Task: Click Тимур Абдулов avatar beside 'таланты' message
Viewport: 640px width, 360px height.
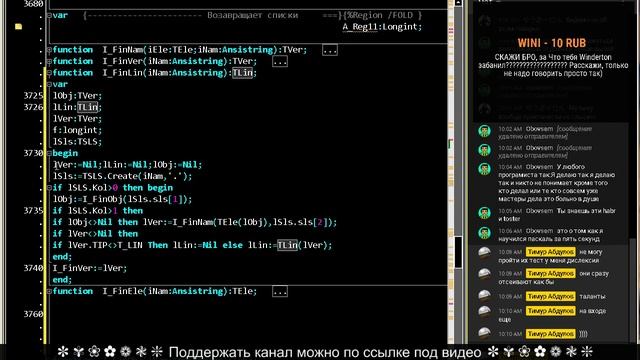Action: tap(484, 296)
